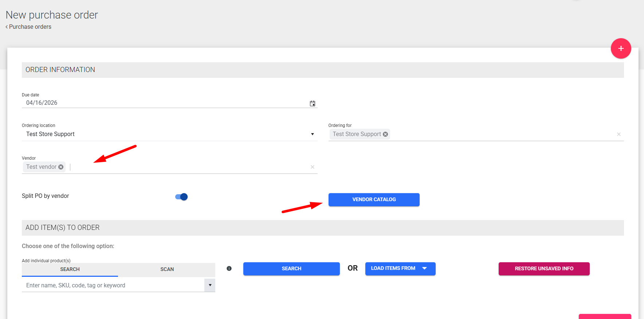Click the Due date input field

(x=164, y=103)
